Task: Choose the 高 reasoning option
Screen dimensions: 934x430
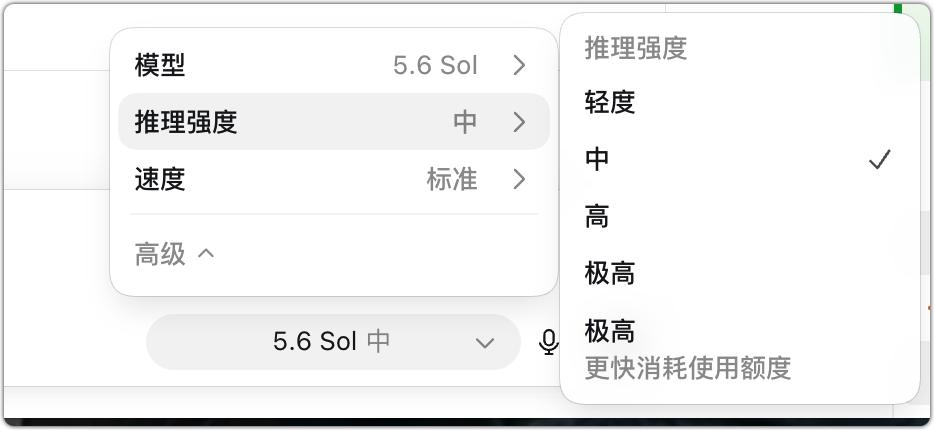Action: pos(740,216)
